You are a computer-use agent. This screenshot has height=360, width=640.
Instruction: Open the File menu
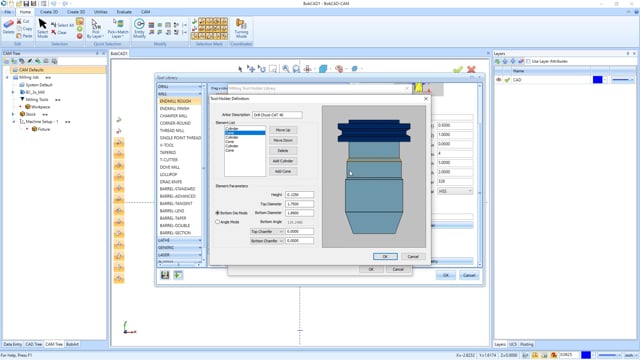click(8, 12)
